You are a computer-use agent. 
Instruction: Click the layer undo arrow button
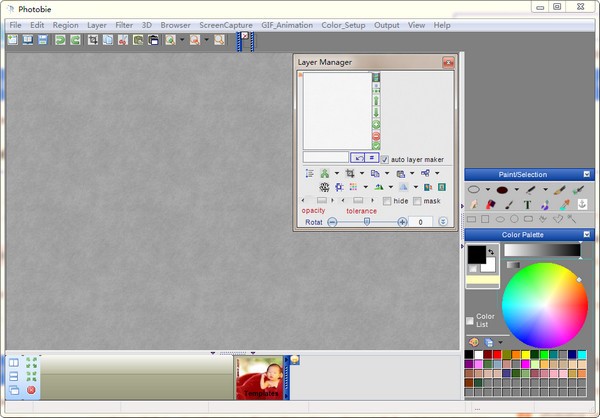(358, 157)
